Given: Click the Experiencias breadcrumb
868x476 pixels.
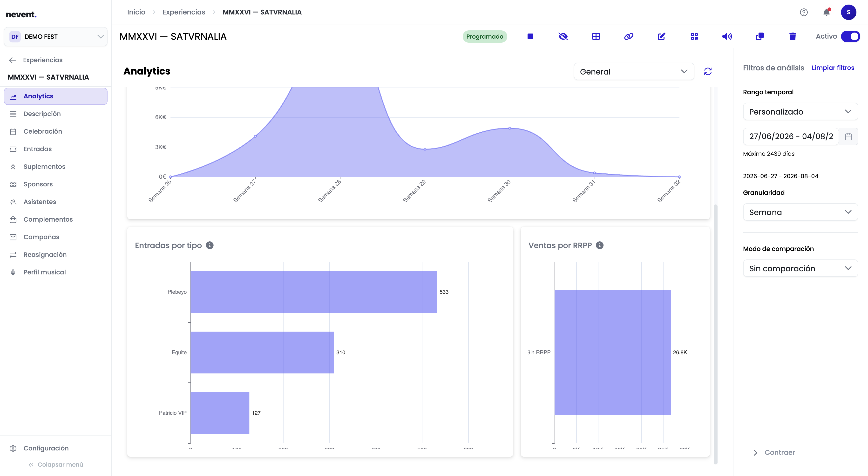Looking at the screenshot, I should [184, 12].
